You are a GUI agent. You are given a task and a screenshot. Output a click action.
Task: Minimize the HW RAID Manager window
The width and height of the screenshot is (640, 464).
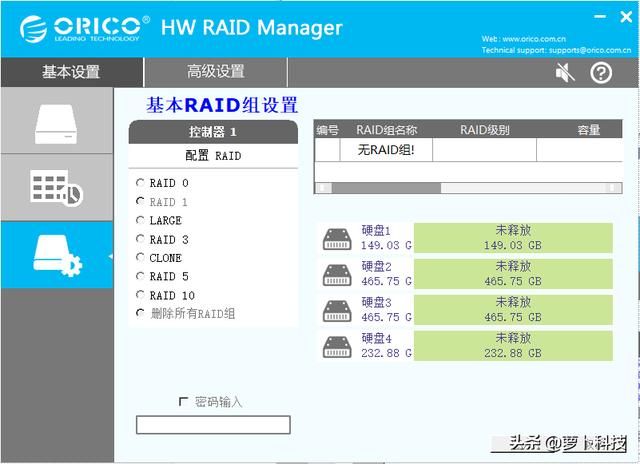(600, 17)
